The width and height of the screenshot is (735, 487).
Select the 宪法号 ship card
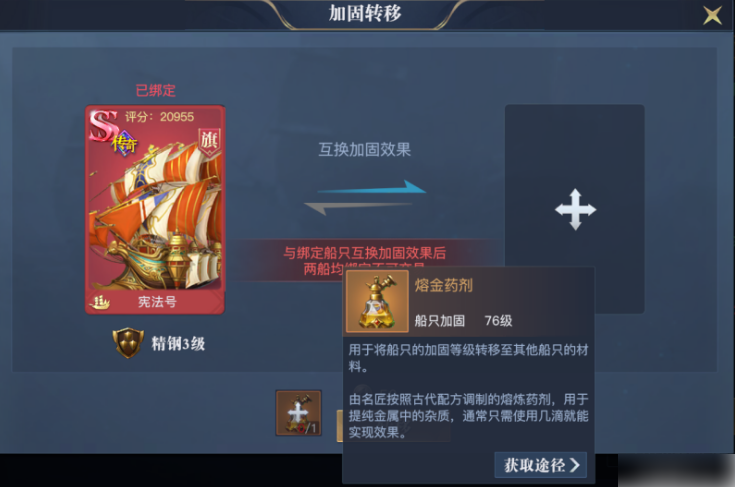click(155, 210)
